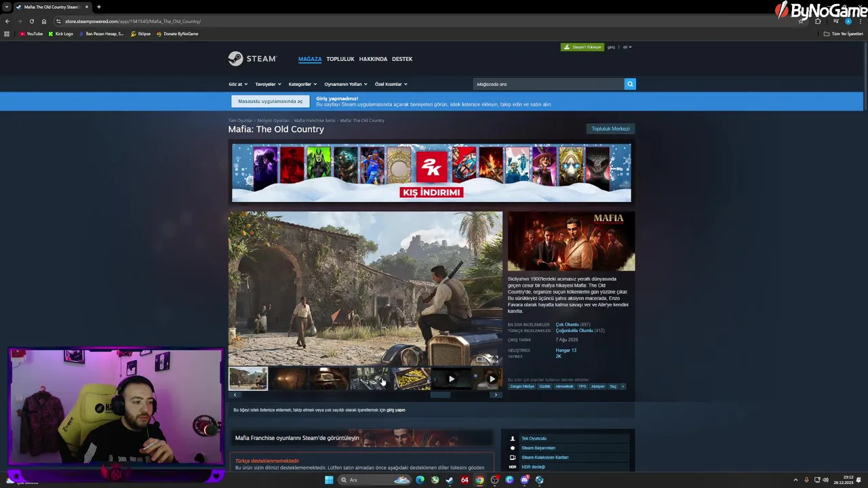Select the first screenshot thumbnail in the strip

[x=248, y=379]
